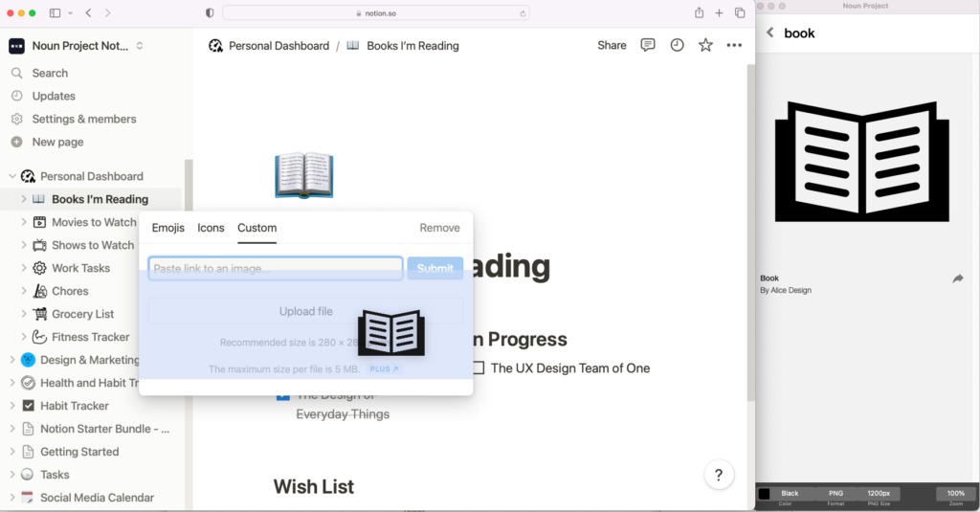Click the Upload file button

click(x=305, y=311)
